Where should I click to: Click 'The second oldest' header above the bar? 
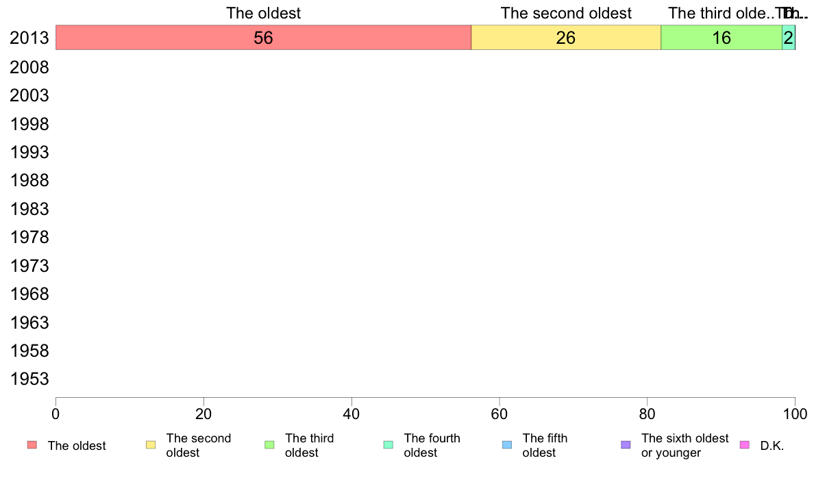(566, 13)
